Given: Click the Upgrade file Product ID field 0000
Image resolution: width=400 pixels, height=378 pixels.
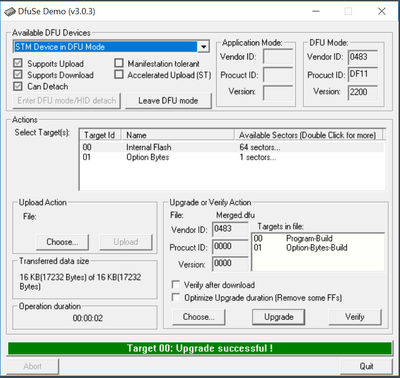Looking at the screenshot, I should (230, 247).
